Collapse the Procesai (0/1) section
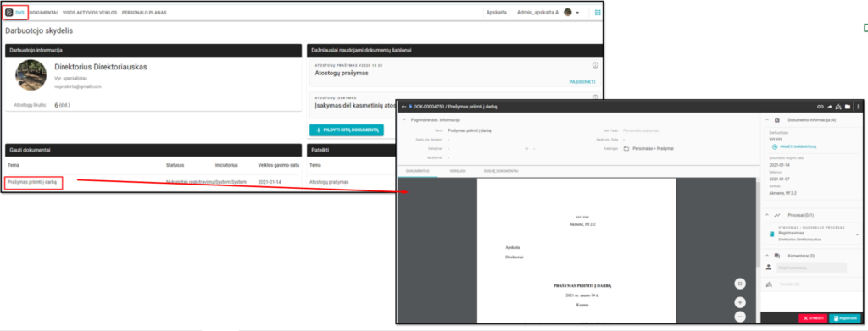This screenshot has height=331, width=868. [767, 215]
